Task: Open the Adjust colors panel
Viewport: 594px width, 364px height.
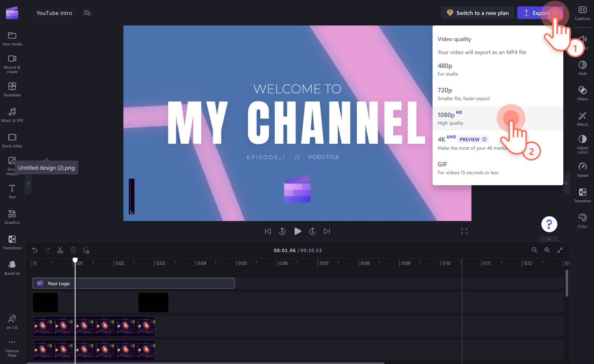Action: click(582, 143)
